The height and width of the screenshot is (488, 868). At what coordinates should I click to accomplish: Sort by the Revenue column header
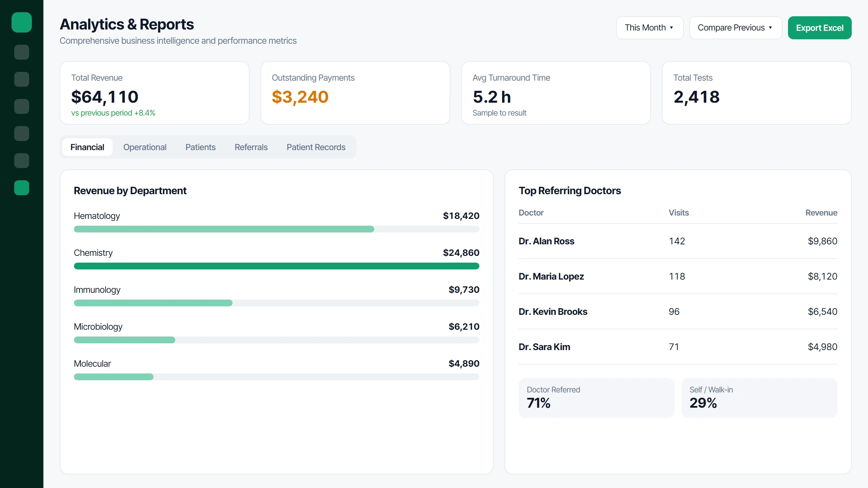point(821,213)
